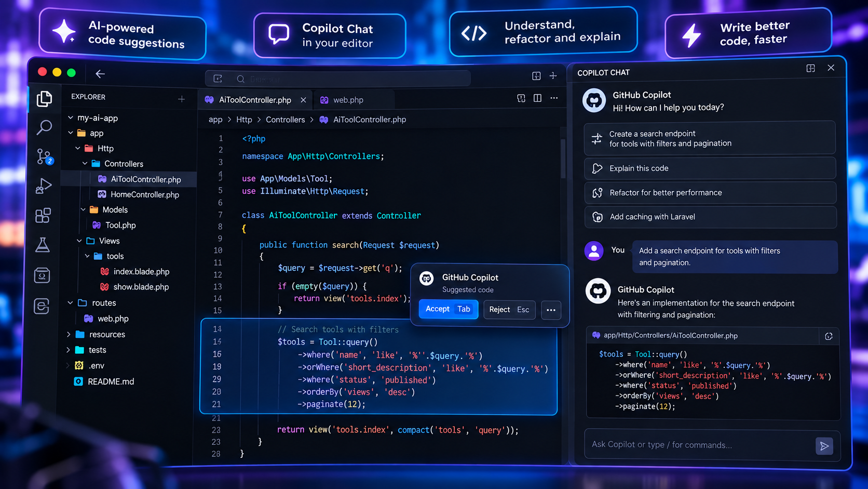The height and width of the screenshot is (489, 868).
Task: Collapse the my-ai-app root folder
Action: (x=70, y=118)
